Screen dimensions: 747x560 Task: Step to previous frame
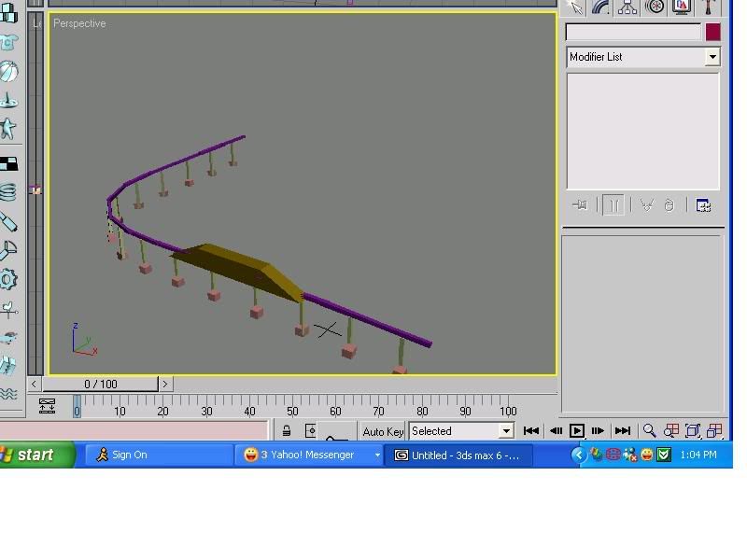[556, 431]
